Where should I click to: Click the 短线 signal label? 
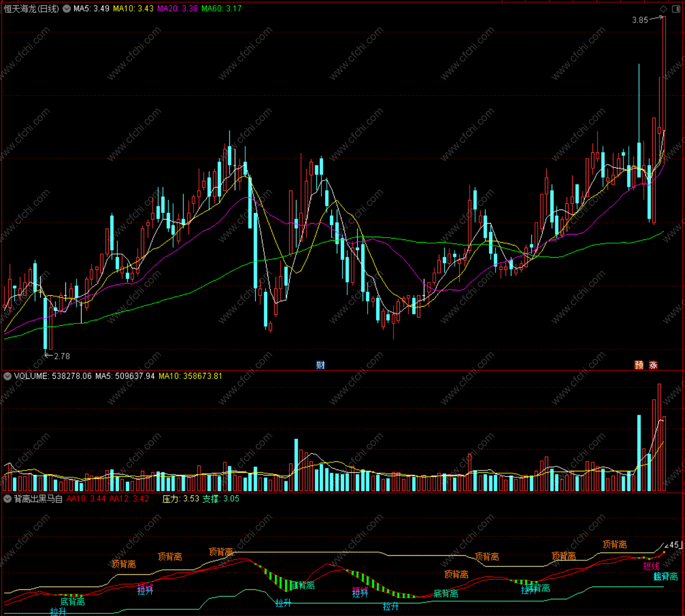[x=651, y=566]
